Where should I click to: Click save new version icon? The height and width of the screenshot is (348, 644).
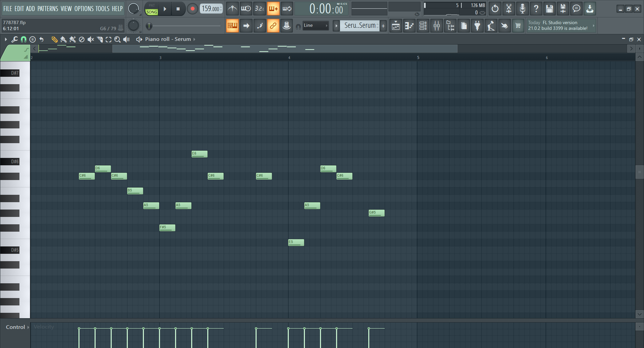point(562,9)
